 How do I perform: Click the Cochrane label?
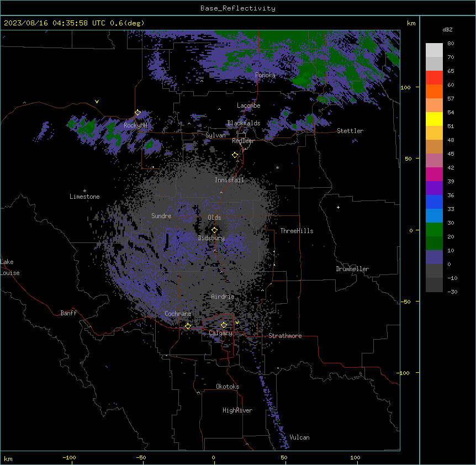(x=178, y=314)
